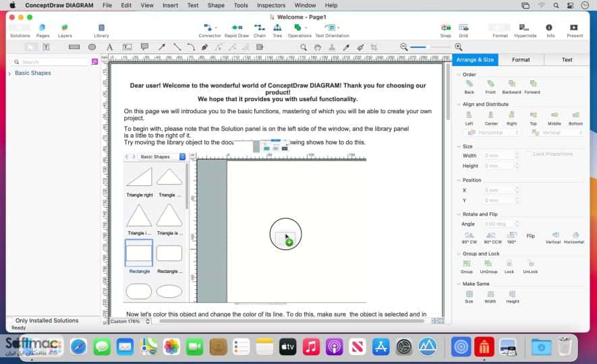Open the Inspectors menu
Image resolution: width=597 pixels, height=364 pixels.
pos(271,5)
